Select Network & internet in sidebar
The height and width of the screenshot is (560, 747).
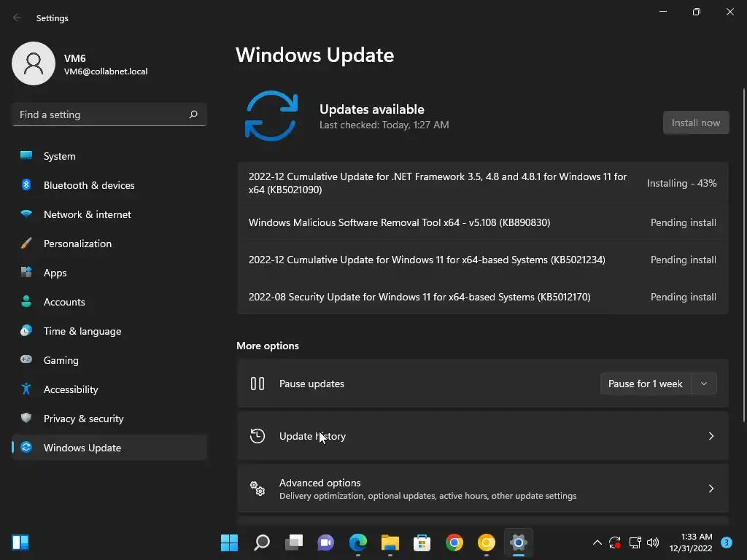click(109, 214)
